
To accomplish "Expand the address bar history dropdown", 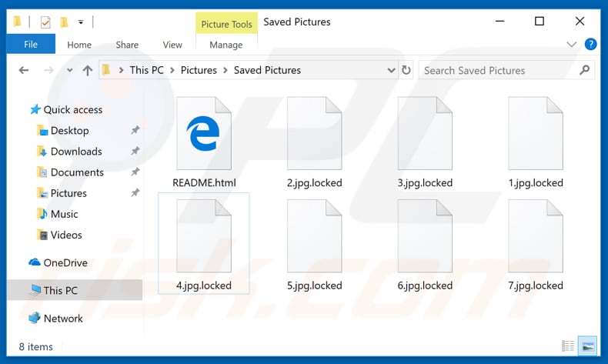I will (391, 70).
